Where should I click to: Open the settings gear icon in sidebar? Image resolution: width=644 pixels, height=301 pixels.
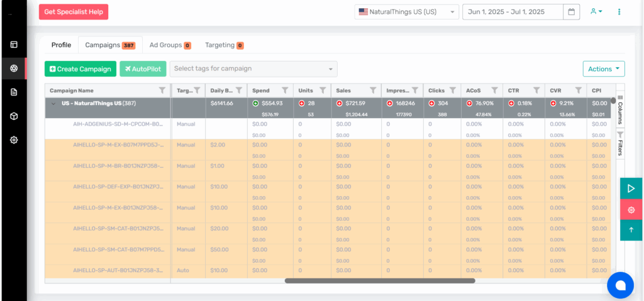pos(14,140)
